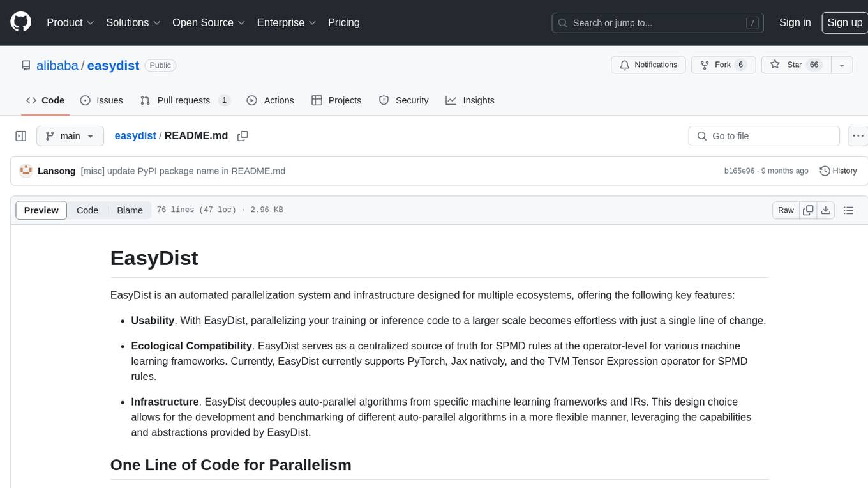This screenshot has width=868, height=488.
Task: Click the 76 lines file info text
Action: (x=220, y=210)
